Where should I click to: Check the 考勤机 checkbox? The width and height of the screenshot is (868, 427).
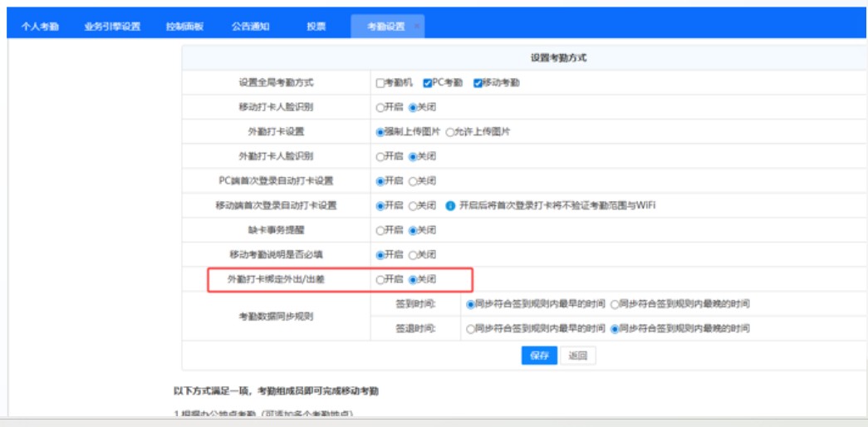tap(380, 83)
